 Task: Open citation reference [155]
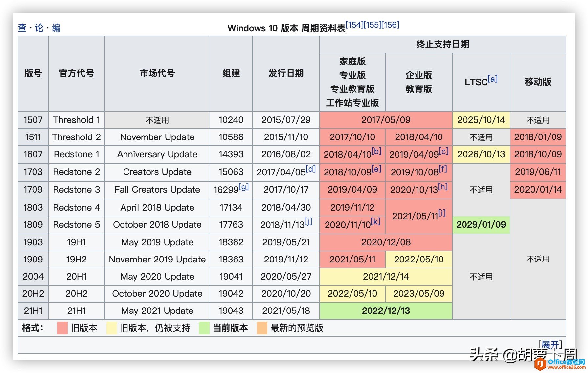pos(373,25)
